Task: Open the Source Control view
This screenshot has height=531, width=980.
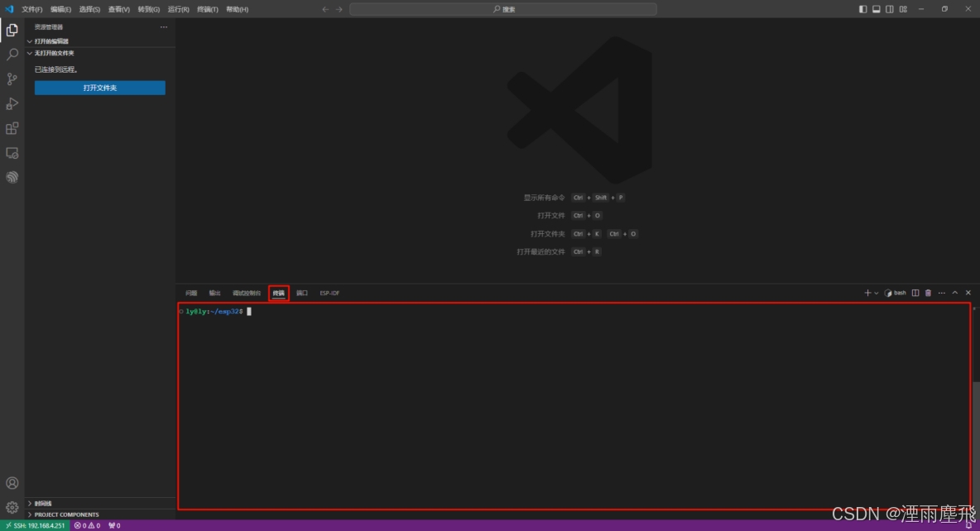Action: [12, 79]
